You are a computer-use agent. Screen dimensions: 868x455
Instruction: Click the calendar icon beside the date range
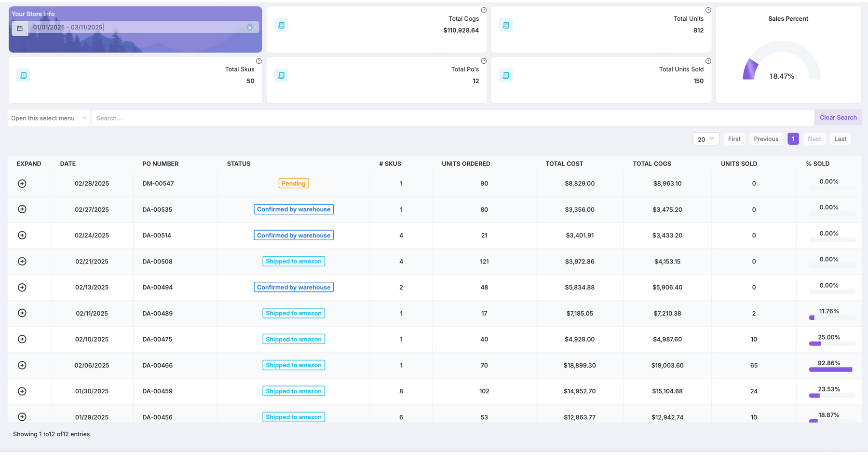coord(20,28)
